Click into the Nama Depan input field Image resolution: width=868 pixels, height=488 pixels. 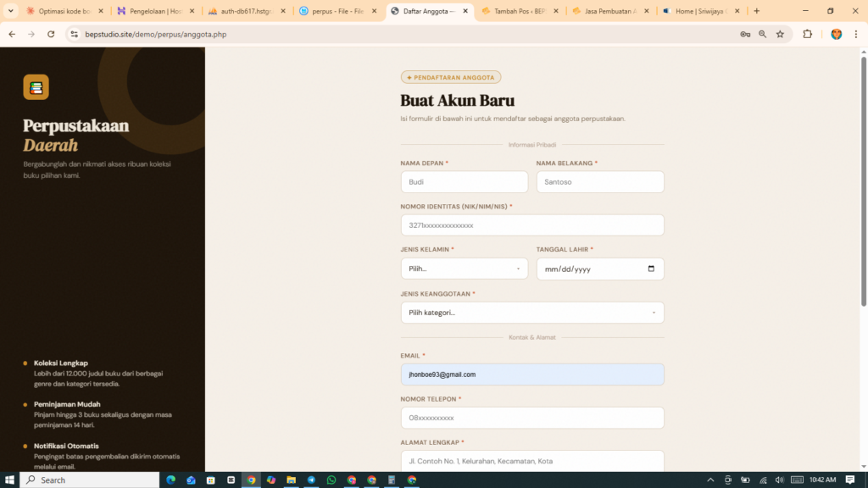pyautogui.click(x=464, y=181)
